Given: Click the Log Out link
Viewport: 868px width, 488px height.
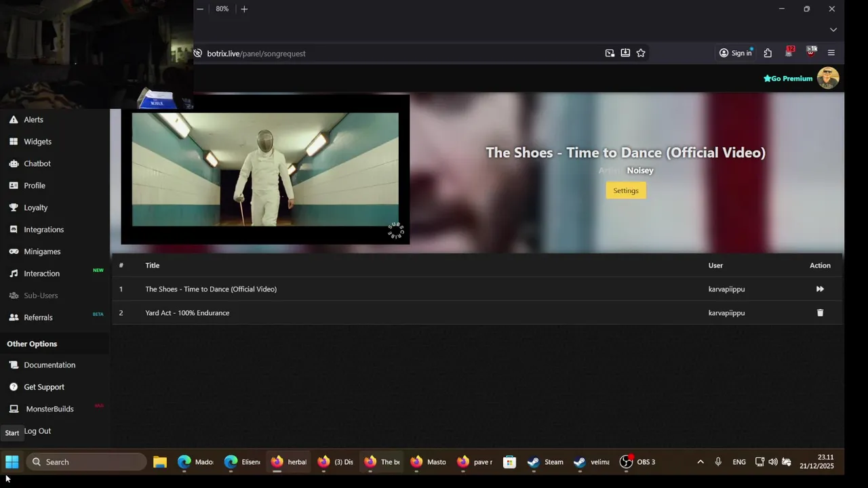Looking at the screenshot, I should tap(37, 431).
